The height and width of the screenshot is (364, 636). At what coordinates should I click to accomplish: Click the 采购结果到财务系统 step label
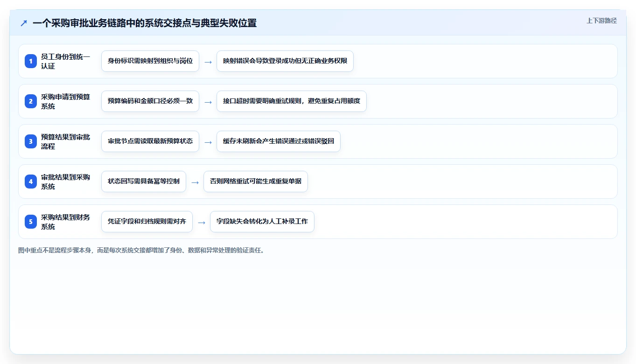coord(66,222)
